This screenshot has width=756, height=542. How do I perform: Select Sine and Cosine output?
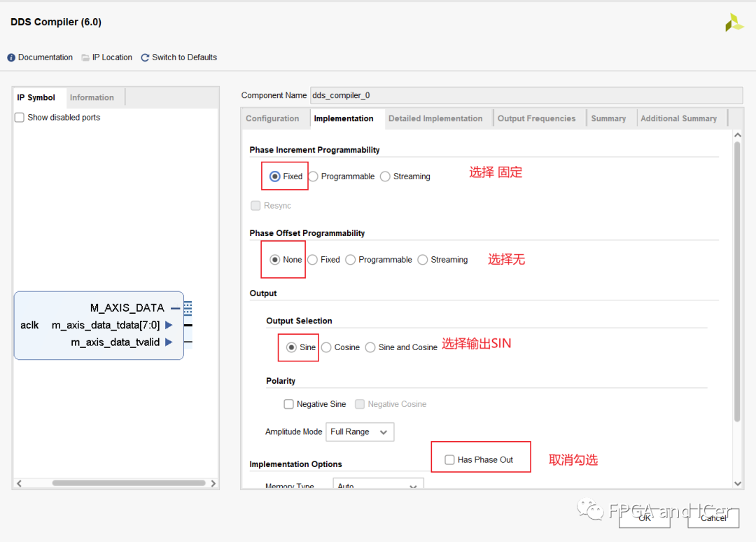[x=370, y=347]
